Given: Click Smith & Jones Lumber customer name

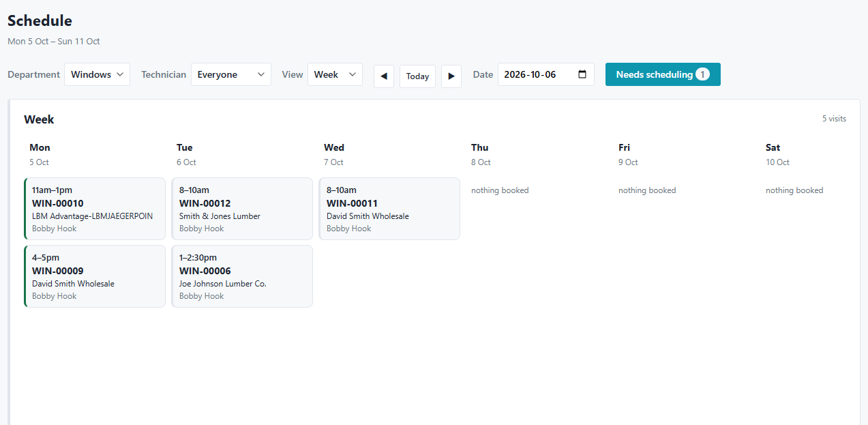Looking at the screenshot, I should (x=220, y=216).
